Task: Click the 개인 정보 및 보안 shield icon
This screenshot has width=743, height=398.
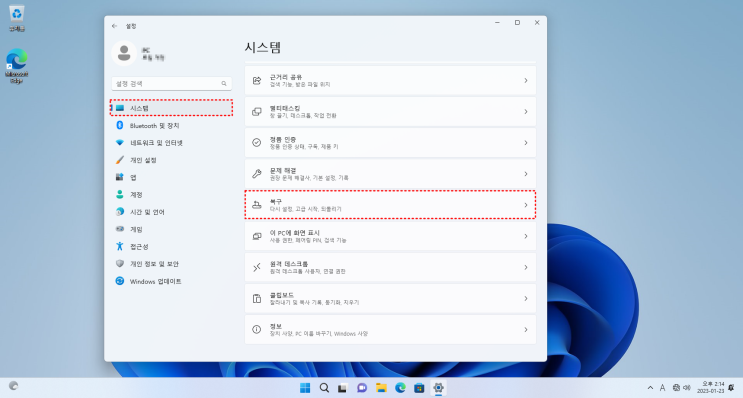Action: pos(120,263)
